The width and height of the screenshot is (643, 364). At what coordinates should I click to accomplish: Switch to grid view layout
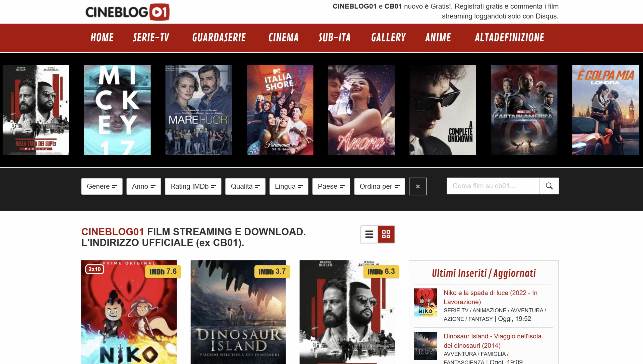point(386,234)
